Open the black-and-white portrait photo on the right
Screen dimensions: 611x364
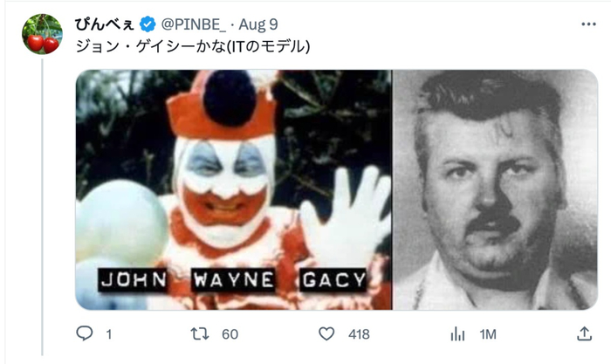click(x=494, y=189)
